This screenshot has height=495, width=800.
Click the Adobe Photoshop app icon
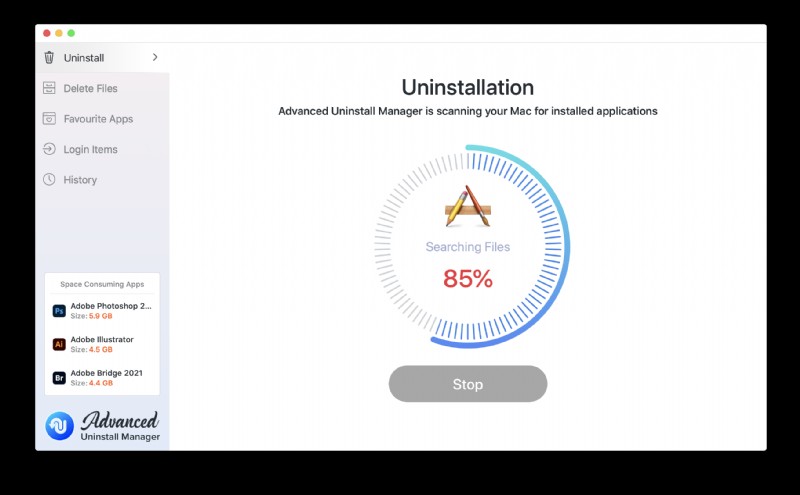(59, 311)
